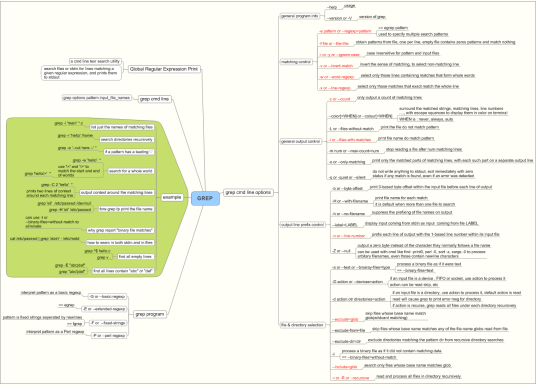The height and width of the screenshot is (385, 536).
Task: Select the 'file & directory selection' subtopic
Action: tap(302, 325)
